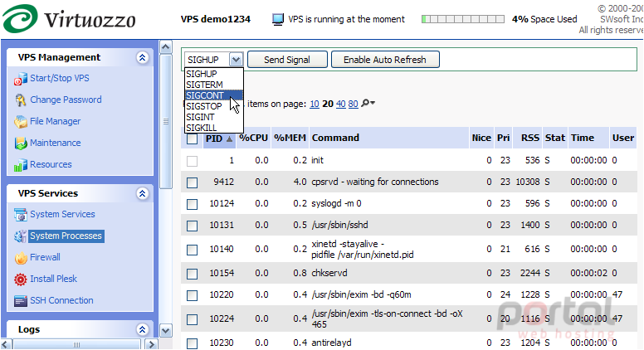
Task: Sort by Stat column header
Action: (555, 138)
